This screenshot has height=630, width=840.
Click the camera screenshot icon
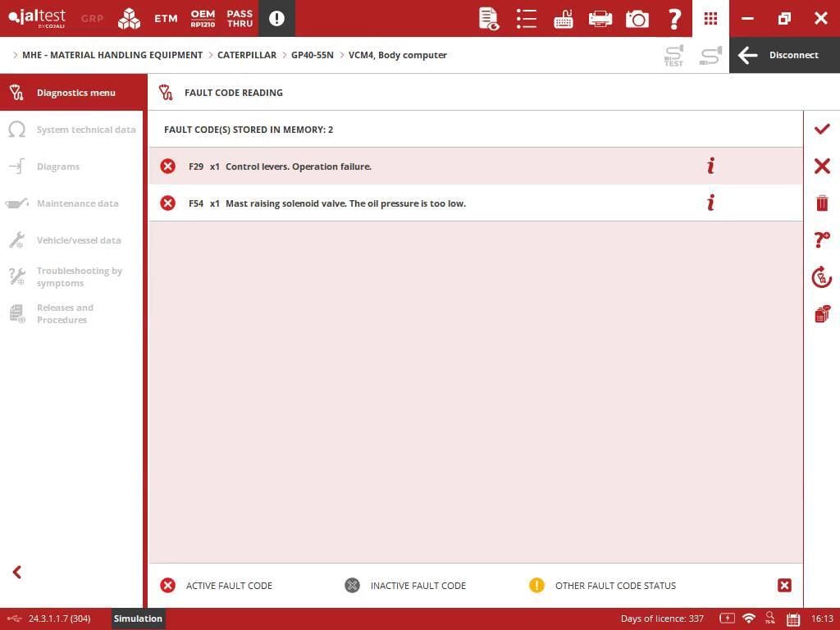point(637,18)
